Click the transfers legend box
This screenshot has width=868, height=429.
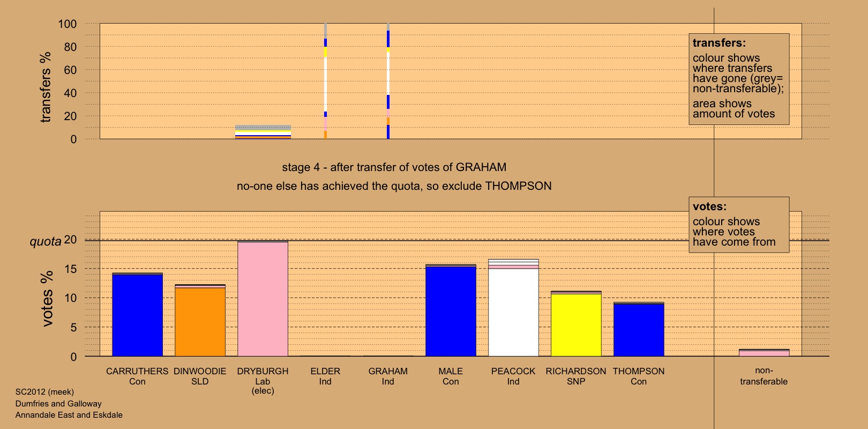coord(738,79)
